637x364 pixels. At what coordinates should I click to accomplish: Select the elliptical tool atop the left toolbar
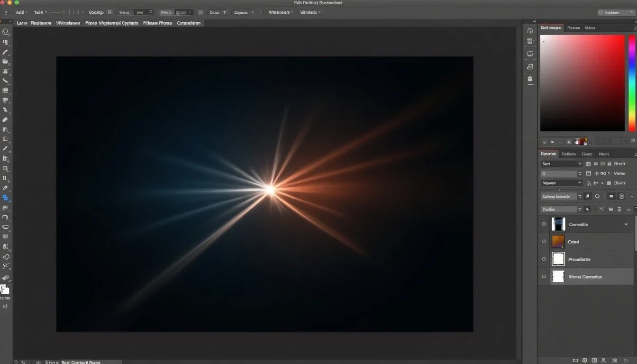6,32
